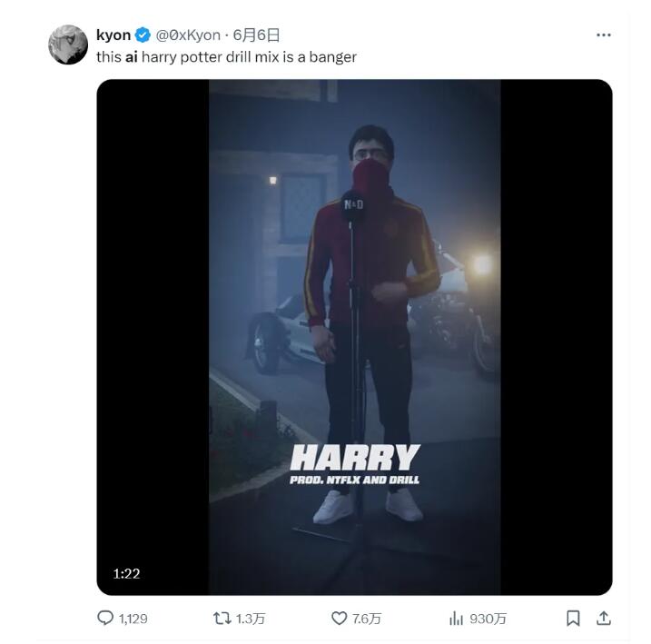The height and width of the screenshot is (644, 651).
Task: Open kyon's profile avatar
Action: coord(68,45)
